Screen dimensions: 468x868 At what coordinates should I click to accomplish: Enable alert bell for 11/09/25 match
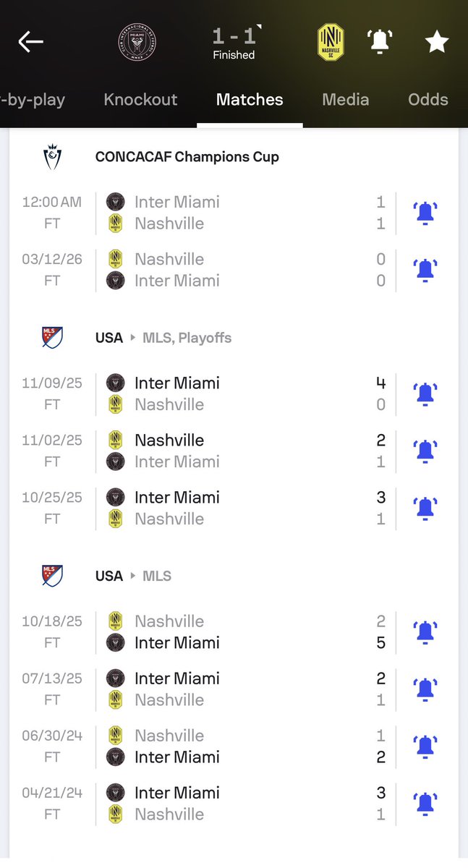pos(425,393)
